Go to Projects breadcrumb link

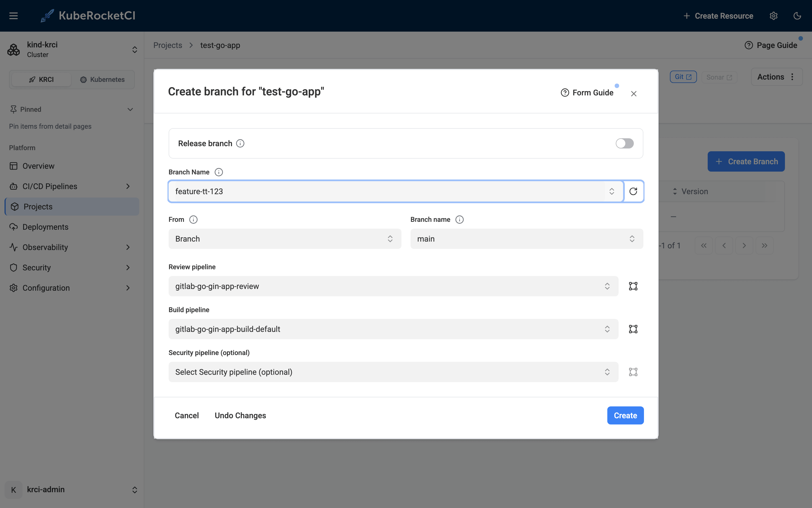[x=168, y=45]
